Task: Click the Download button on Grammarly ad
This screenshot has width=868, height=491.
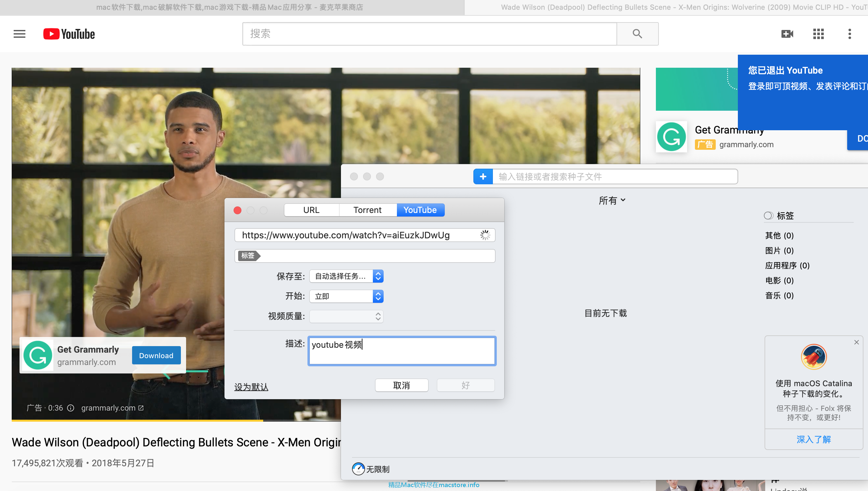Action: (156, 356)
